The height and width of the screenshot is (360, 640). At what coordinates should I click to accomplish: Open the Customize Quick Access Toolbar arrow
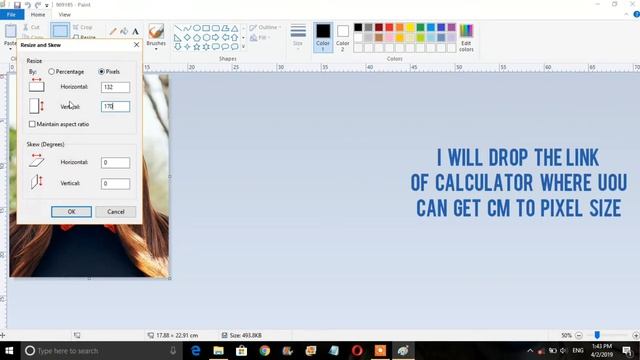[x=47, y=5]
